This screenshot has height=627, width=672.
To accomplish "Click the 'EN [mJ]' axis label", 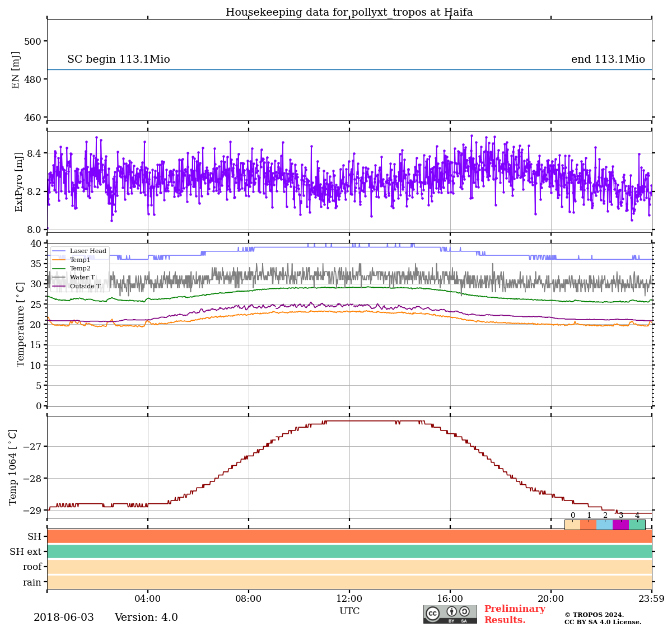I will click(x=16, y=70).
